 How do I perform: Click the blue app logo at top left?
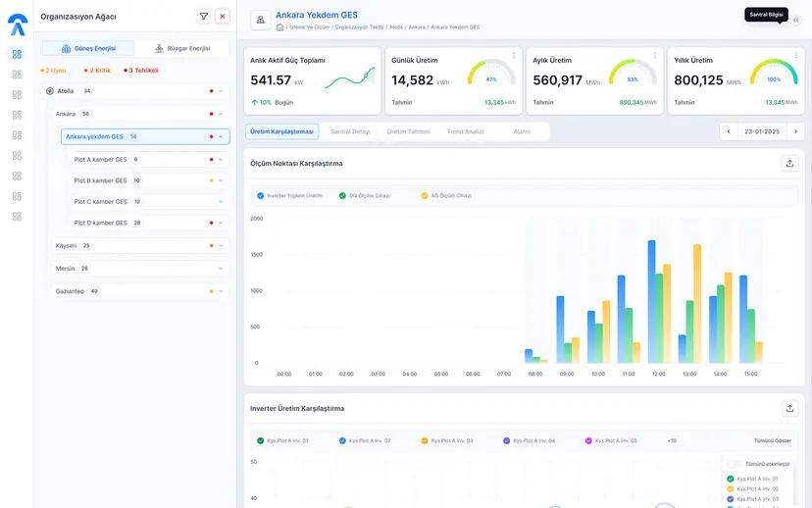point(18,25)
